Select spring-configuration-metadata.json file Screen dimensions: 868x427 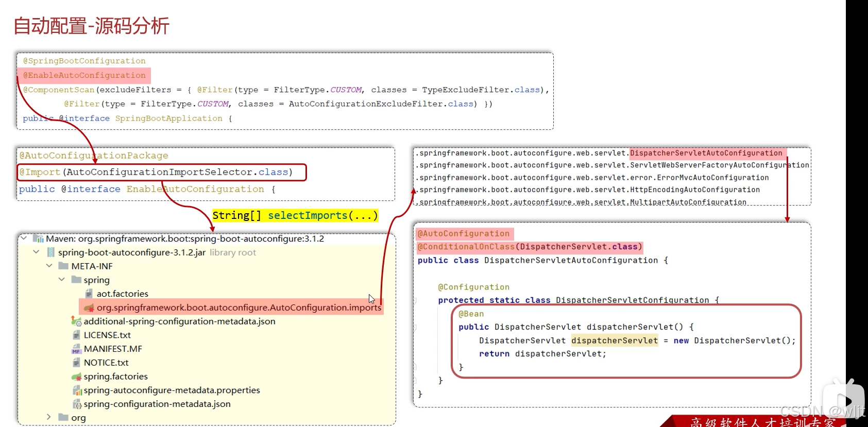(157, 404)
